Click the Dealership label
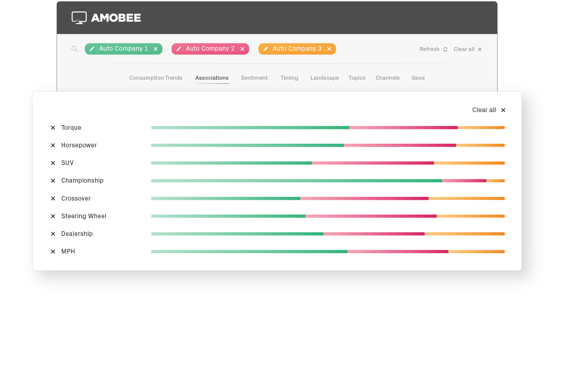Screen dimensions: 588x392 point(77,234)
